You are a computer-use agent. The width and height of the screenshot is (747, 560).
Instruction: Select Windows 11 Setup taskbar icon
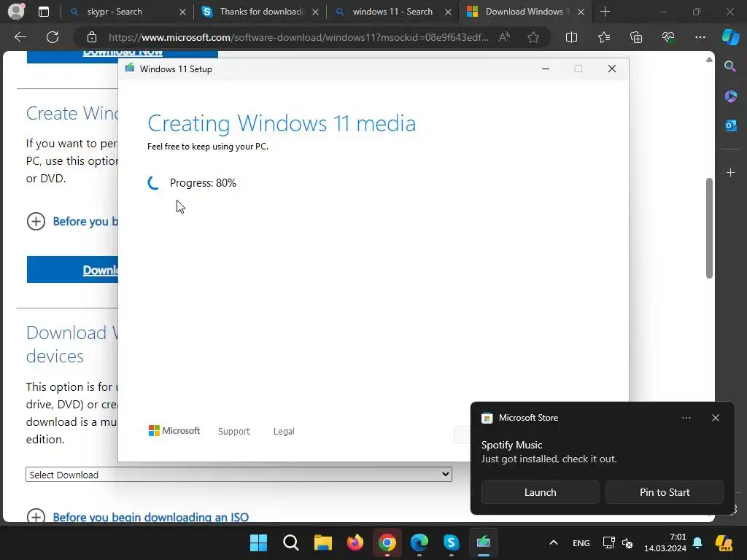[x=483, y=542]
